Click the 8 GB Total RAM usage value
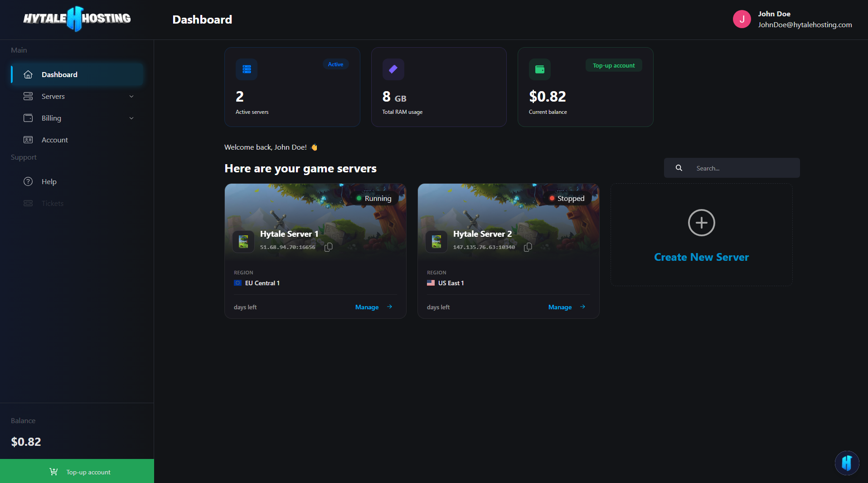868x483 pixels. [x=394, y=97]
